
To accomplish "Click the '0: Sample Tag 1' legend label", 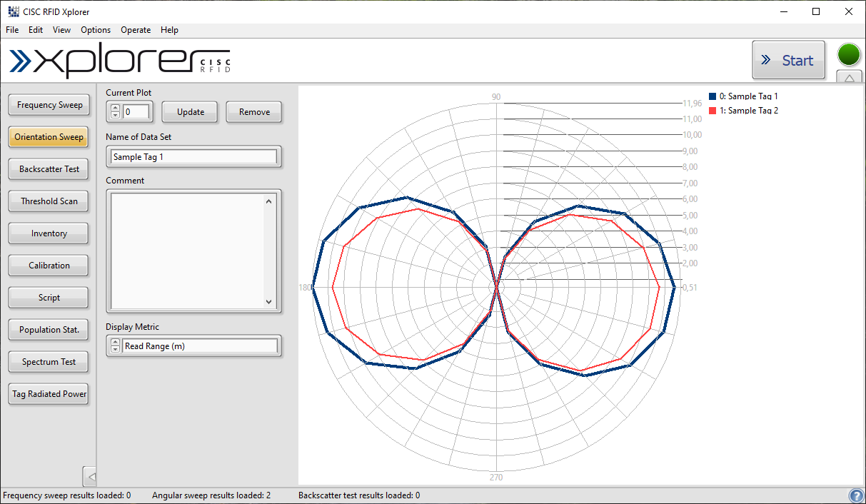I will pos(748,96).
